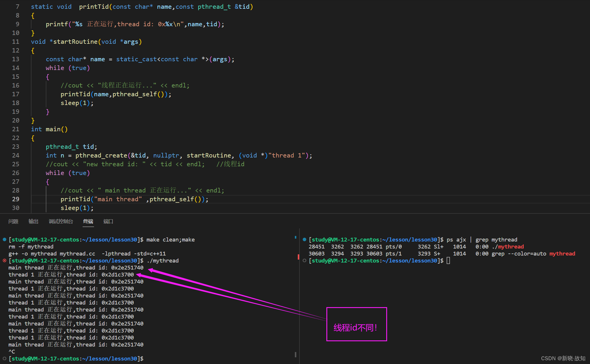Click empty circle decoration at last left prompt
This screenshot has width=590, height=364.
coord(4,358)
